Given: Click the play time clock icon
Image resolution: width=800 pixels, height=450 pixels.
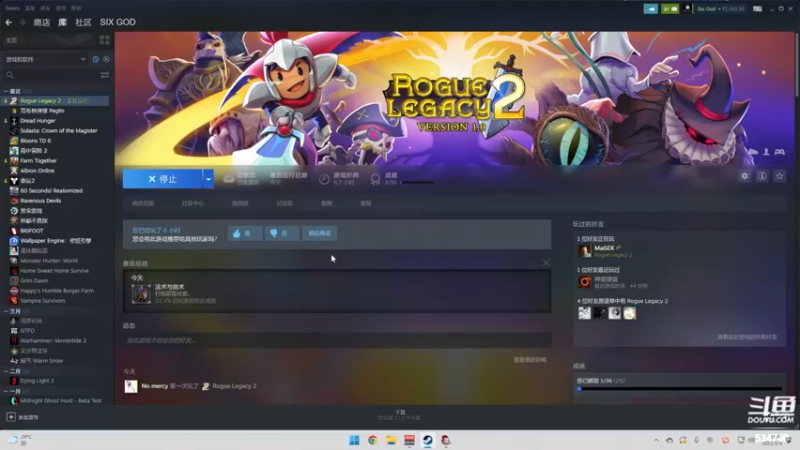Looking at the screenshot, I should 324,179.
